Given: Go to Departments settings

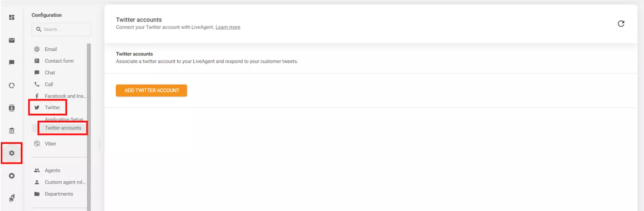Looking at the screenshot, I should pos(59,194).
